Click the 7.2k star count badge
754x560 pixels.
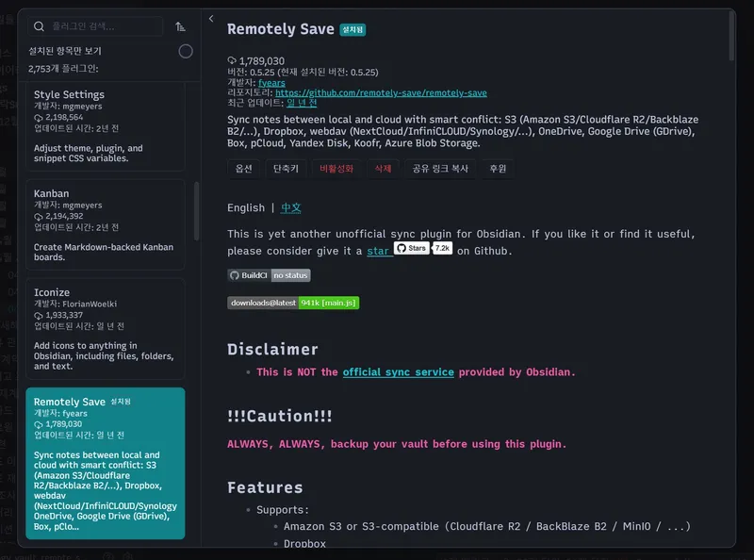pos(442,248)
